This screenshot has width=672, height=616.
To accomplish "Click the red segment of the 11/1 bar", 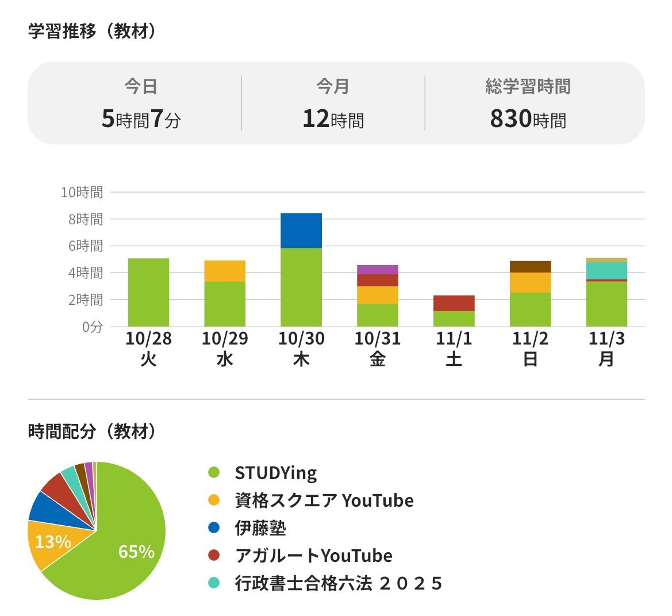I will [x=454, y=303].
